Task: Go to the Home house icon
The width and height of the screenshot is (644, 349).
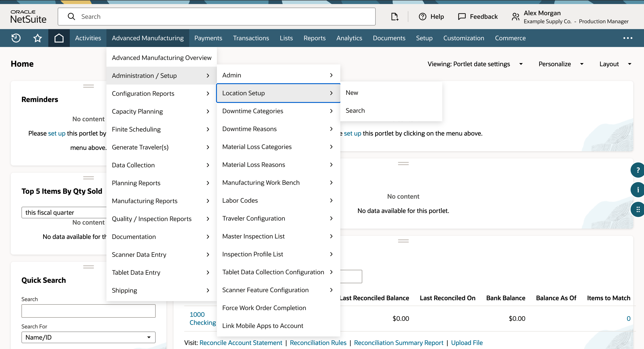Action: click(x=59, y=38)
